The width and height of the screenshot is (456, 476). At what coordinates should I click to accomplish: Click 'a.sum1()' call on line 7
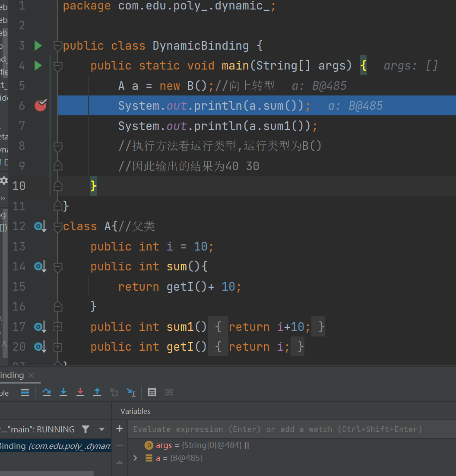click(x=277, y=126)
